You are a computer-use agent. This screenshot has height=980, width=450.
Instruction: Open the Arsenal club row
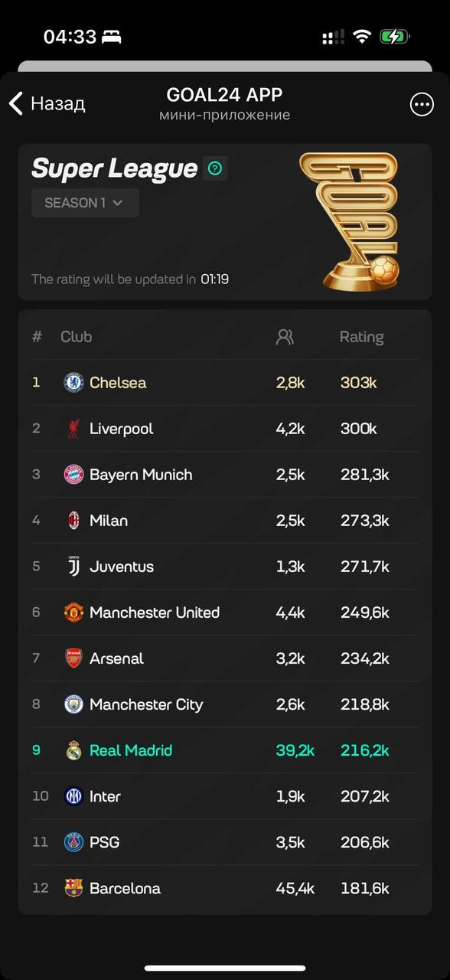(x=225, y=658)
